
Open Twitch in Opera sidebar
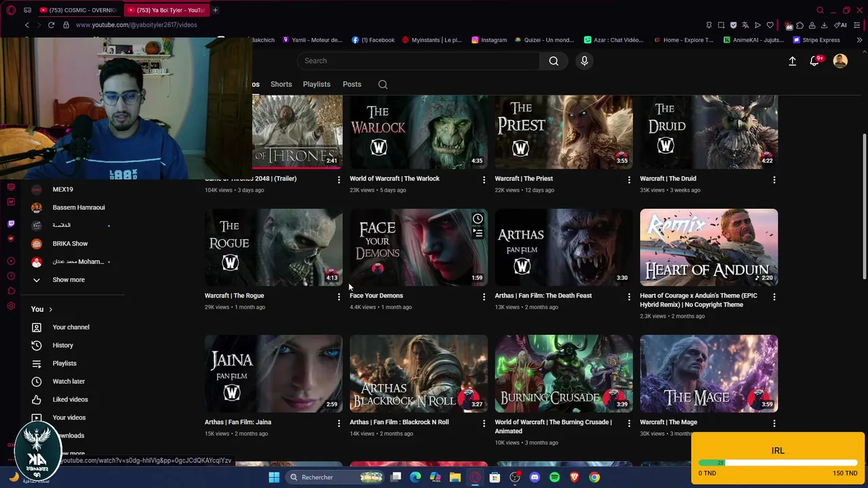(11, 224)
